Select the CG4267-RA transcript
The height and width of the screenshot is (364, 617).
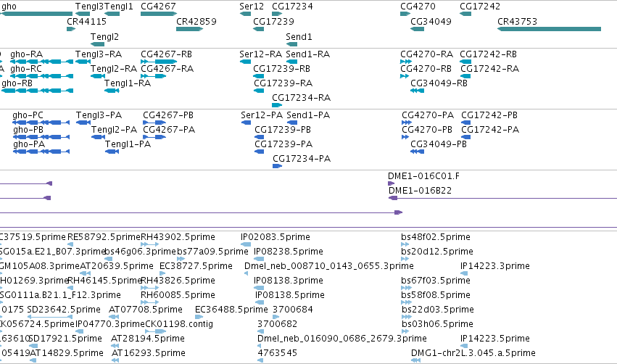(x=154, y=76)
